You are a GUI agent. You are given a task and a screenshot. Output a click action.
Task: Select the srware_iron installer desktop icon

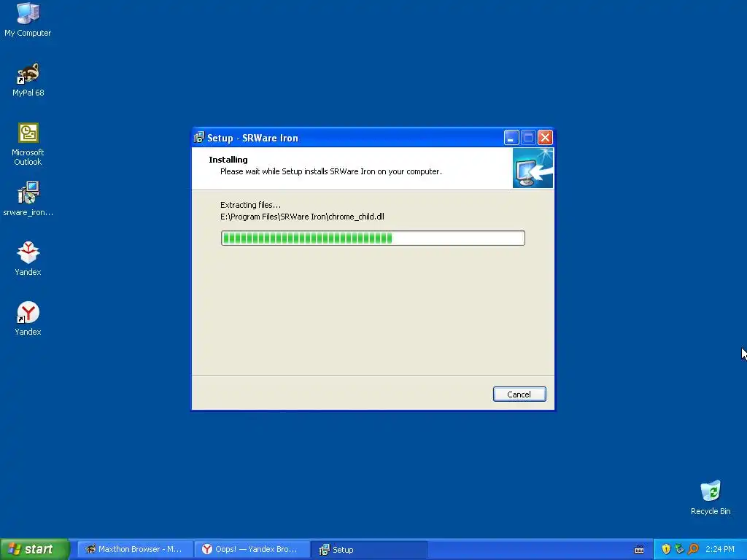(x=28, y=198)
